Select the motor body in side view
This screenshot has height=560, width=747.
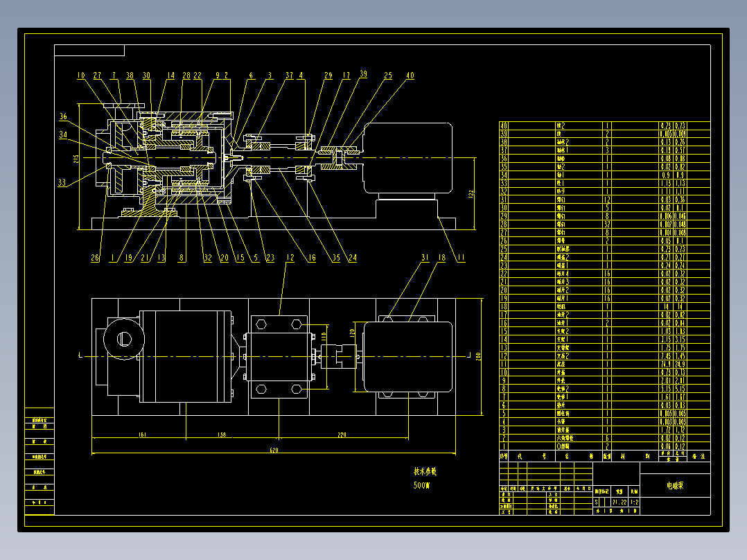[x=407, y=158]
